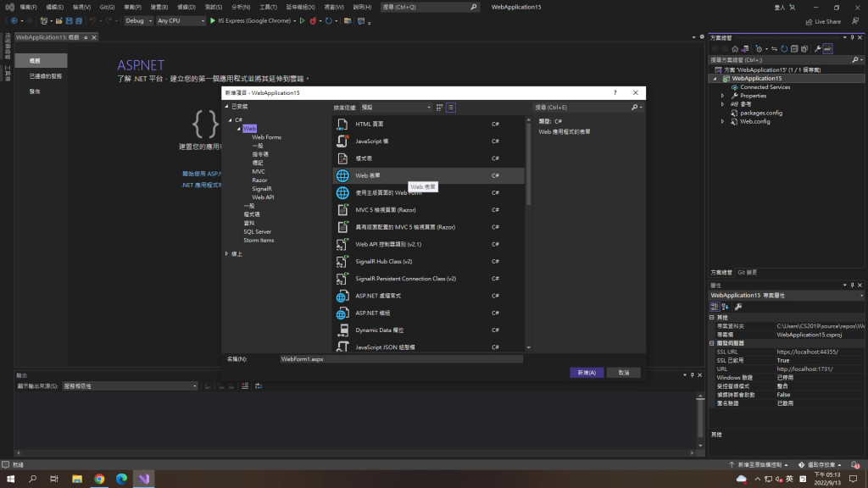Image resolution: width=868 pixels, height=488 pixels.
Task: Click the 取消 button
Action: pyautogui.click(x=624, y=373)
